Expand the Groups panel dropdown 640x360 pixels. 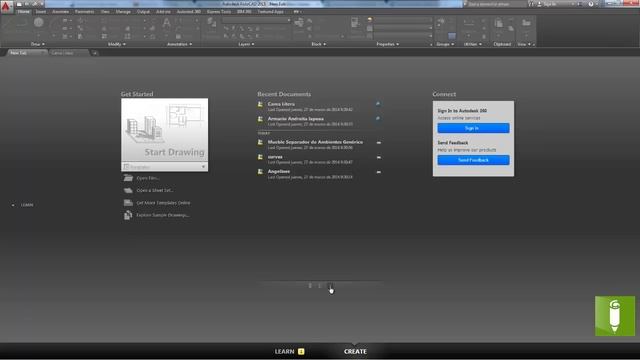[445, 44]
